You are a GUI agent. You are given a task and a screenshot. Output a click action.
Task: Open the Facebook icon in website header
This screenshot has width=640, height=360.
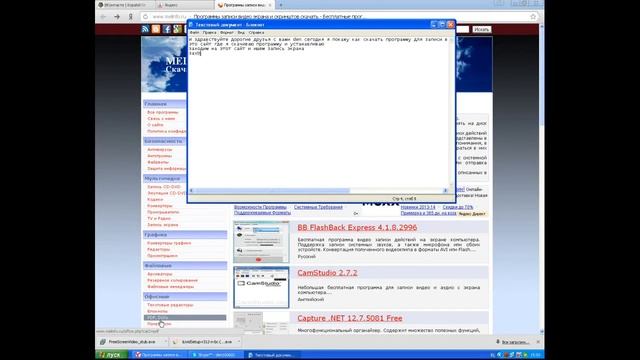(167, 29)
